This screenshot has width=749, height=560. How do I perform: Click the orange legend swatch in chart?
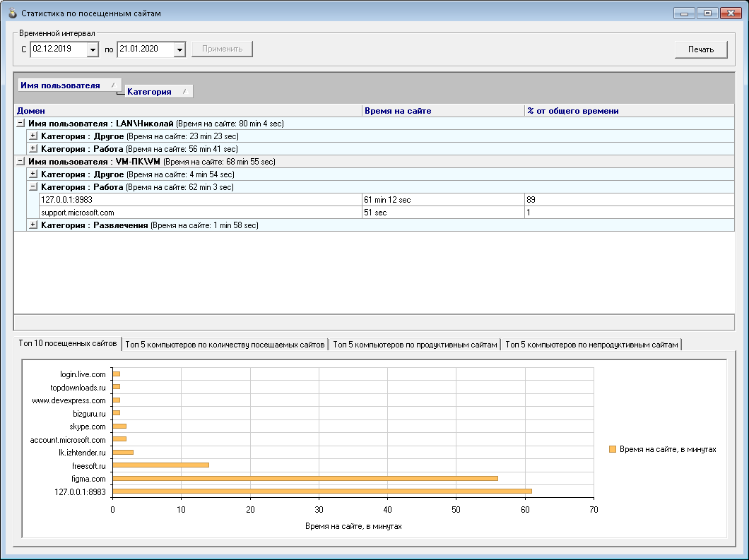coord(613,449)
